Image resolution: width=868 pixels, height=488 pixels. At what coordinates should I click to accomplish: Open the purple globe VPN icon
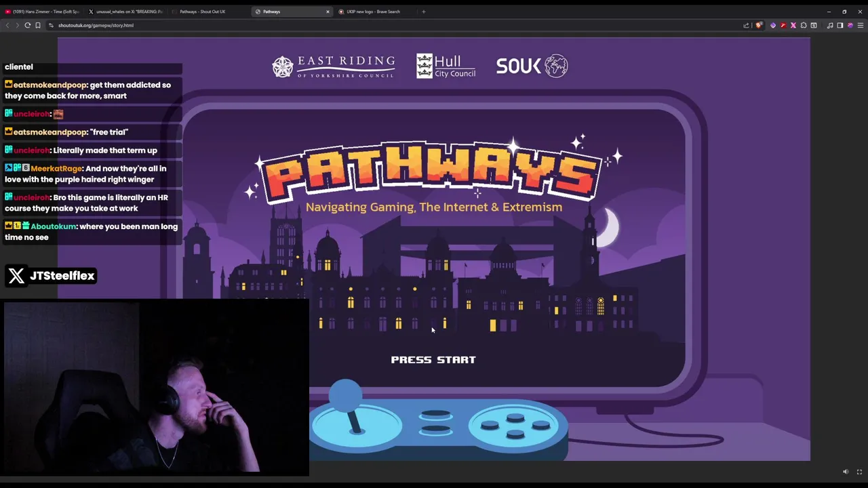[x=850, y=25]
